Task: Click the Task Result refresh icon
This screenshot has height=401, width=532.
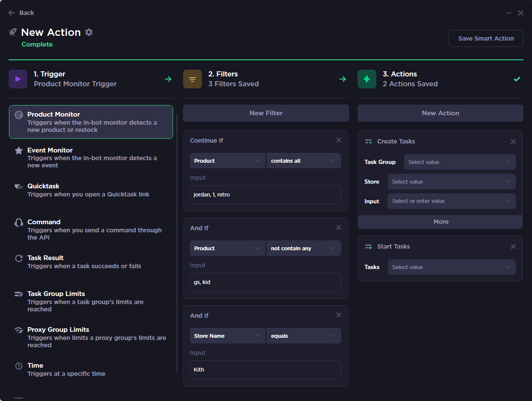Action: click(19, 258)
